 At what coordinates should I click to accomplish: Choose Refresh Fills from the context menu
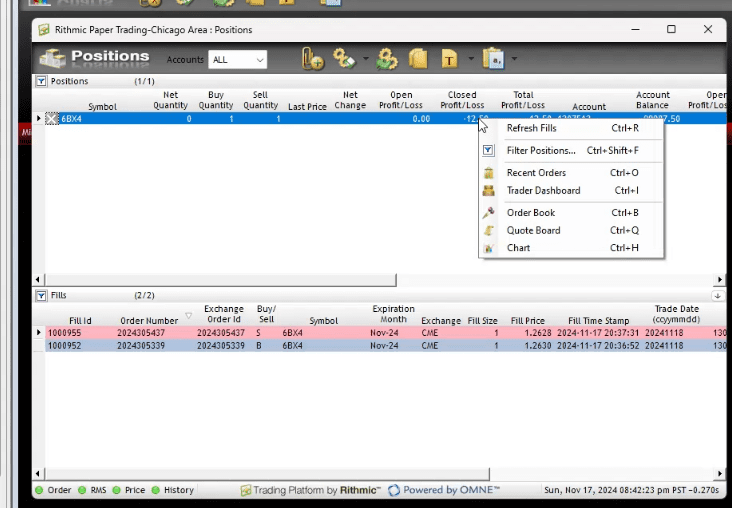531,129
